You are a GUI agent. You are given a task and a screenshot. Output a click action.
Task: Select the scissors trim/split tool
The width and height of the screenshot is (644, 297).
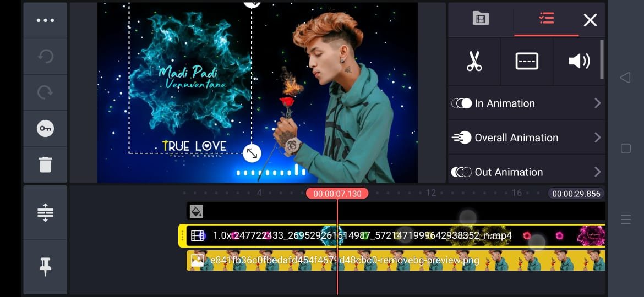pyautogui.click(x=474, y=61)
